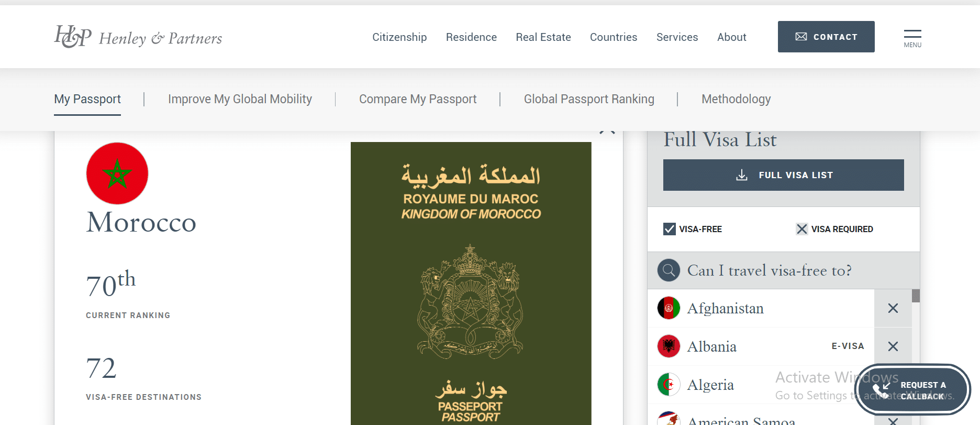Screen dimensions: 980x425
Task: Open the Countries menu
Action: click(x=614, y=37)
